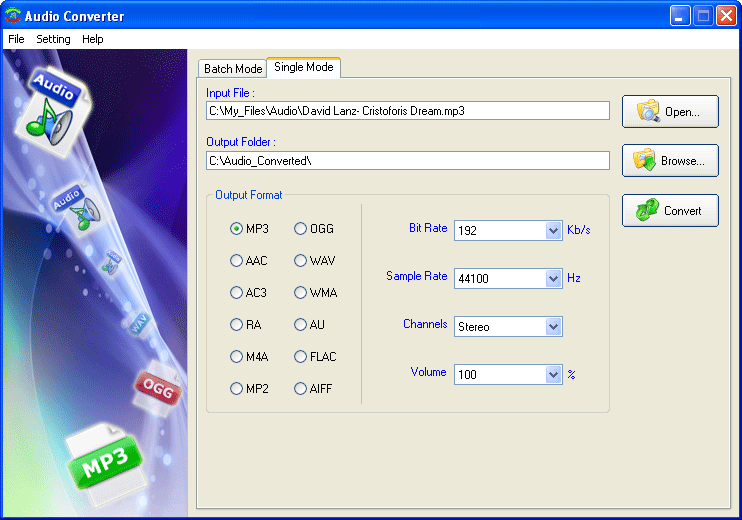Viewport: 742px width, 520px height.
Task: Open the File menu
Action: pyautogui.click(x=16, y=39)
